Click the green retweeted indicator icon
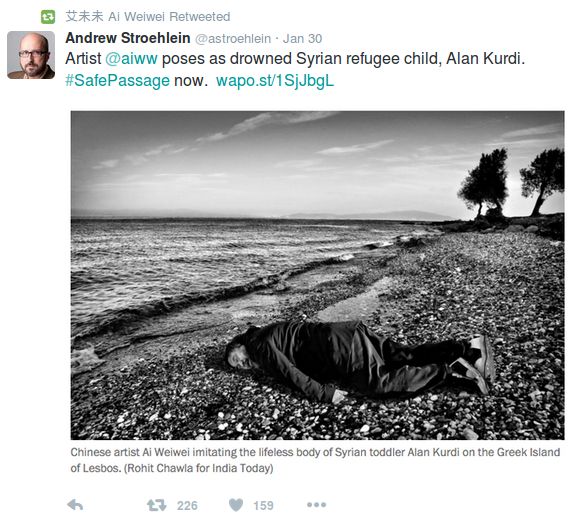Image resolution: width=574 pixels, height=520 pixels. [48, 17]
